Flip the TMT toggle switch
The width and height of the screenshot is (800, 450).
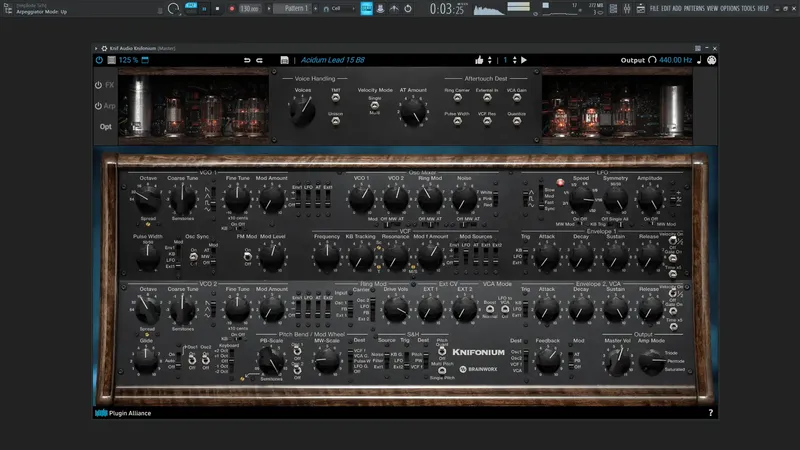[x=335, y=97]
